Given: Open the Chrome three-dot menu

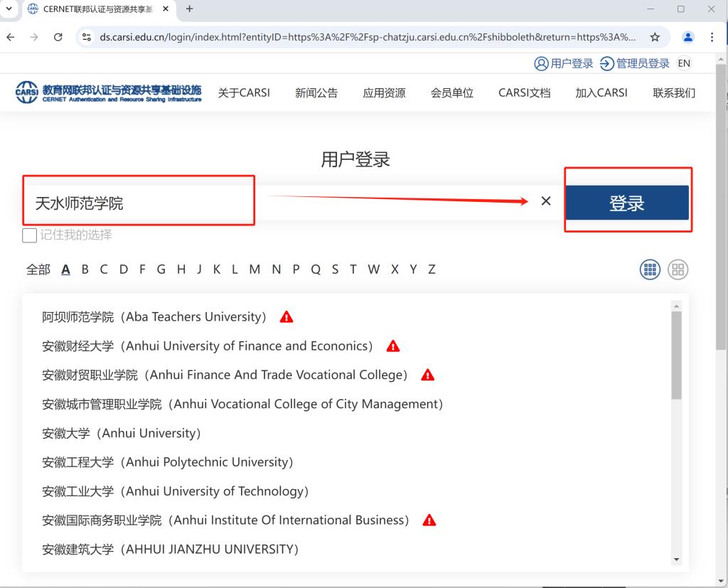Looking at the screenshot, I should [x=712, y=37].
